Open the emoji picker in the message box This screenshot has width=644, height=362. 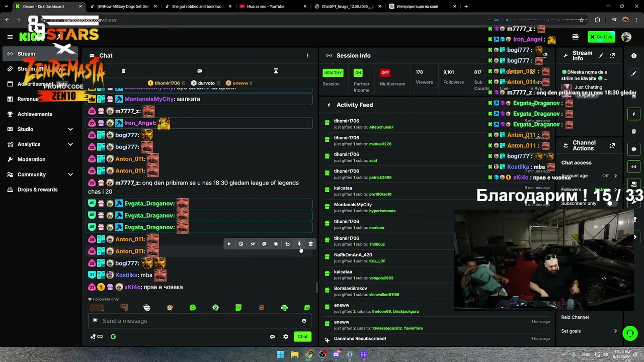(x=304, y=321)
